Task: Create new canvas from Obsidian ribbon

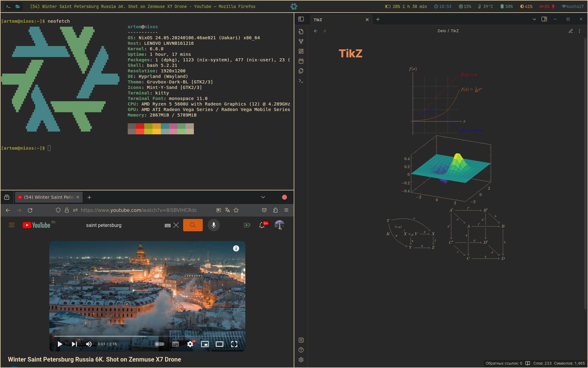Action: pos(301,51)
